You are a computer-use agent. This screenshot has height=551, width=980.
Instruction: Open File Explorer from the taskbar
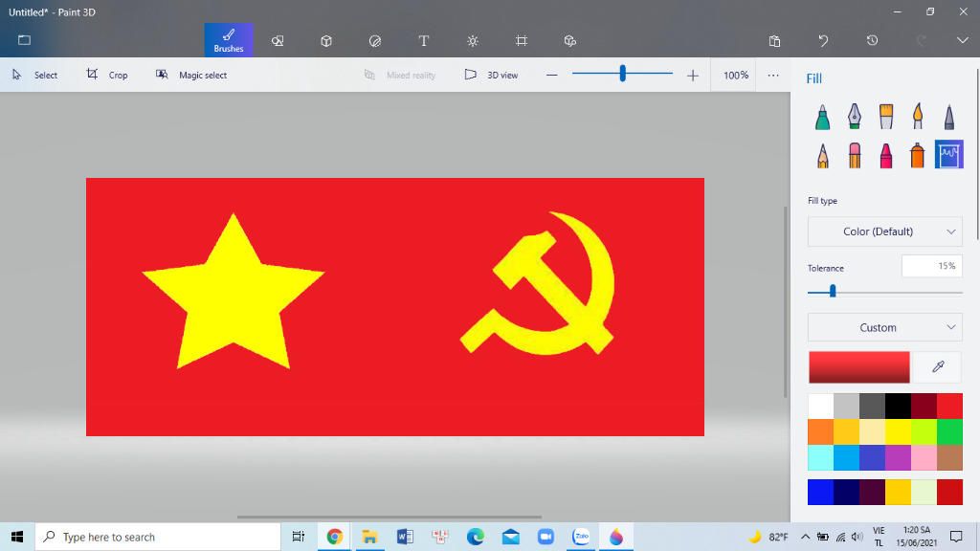(369, 537)
